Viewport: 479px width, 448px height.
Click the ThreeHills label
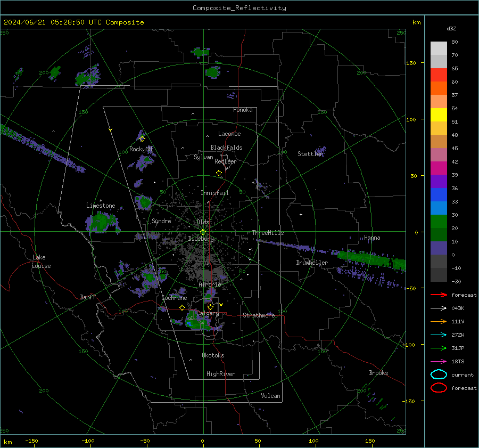point(268,233)
